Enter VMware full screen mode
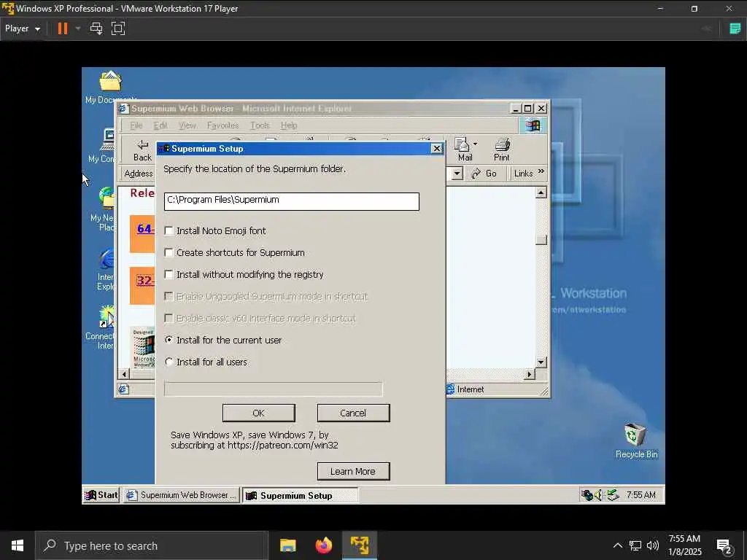Viewport: 747px width, 560px height. (x=118, y=28)
